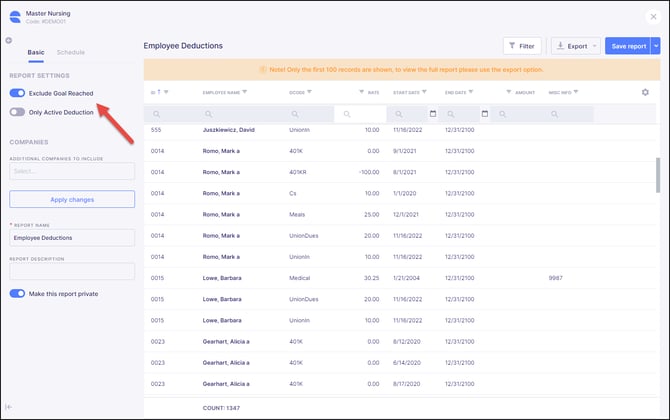Click COUNT: 1347 footer text
The height and width of the screenshot is (420, 670).
(x=221, y=408)
